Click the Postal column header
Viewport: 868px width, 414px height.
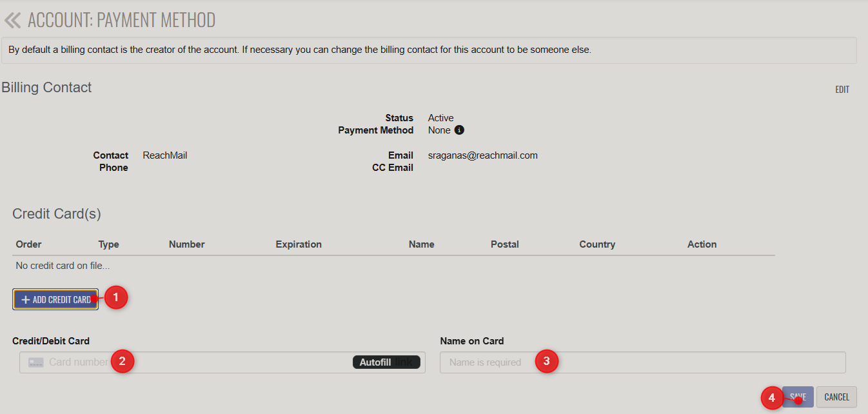[x=505, y=244]
